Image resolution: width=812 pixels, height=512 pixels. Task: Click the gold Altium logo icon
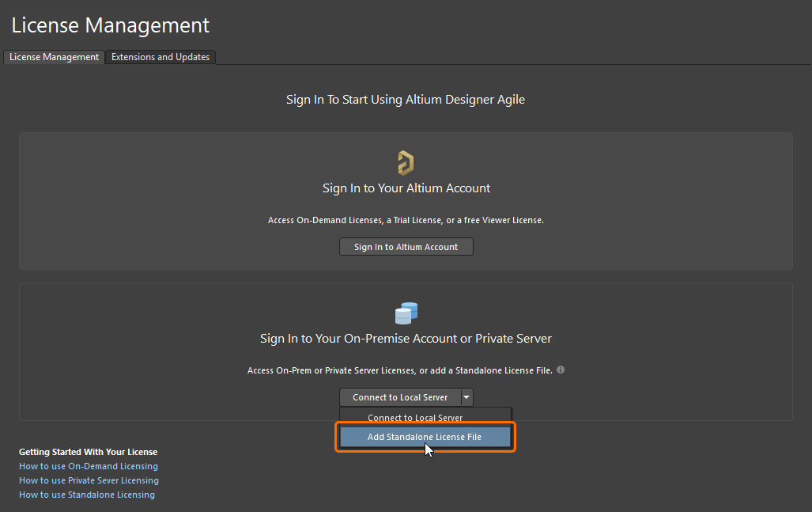(406, 163)
